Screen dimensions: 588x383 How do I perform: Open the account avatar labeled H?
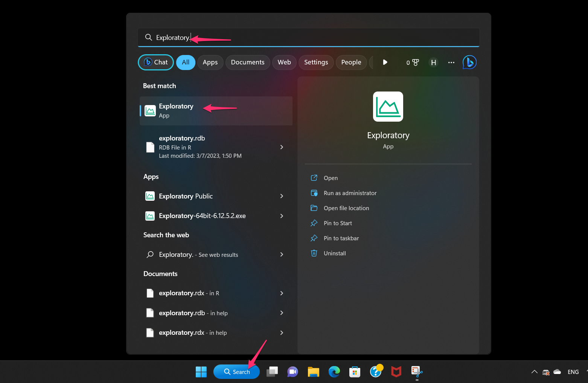point(433,62)
